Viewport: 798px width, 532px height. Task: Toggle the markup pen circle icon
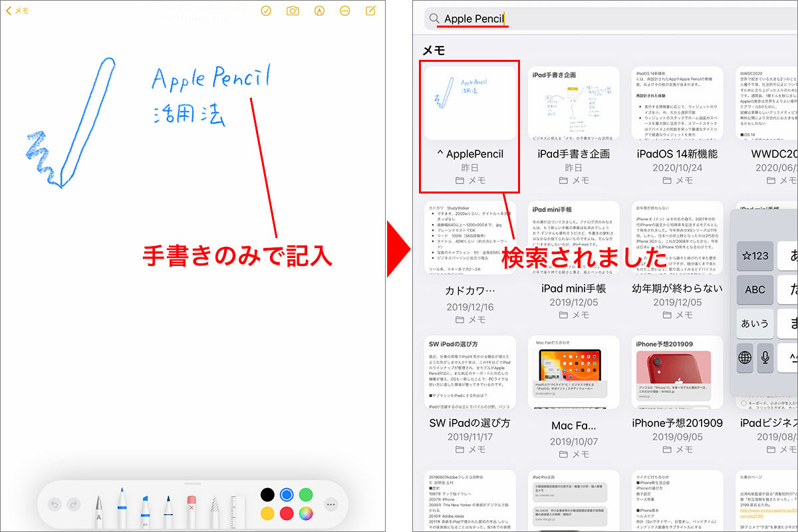point(319,11)
